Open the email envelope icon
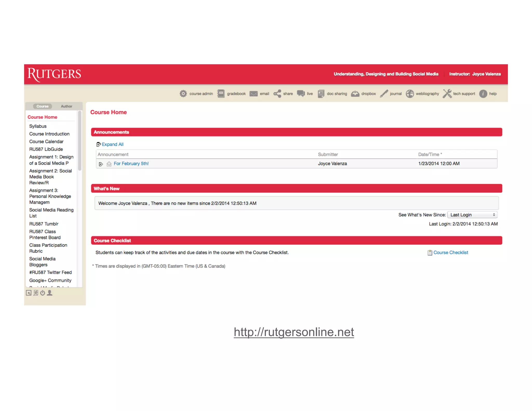The image size is (532, 411). (253, 94)
